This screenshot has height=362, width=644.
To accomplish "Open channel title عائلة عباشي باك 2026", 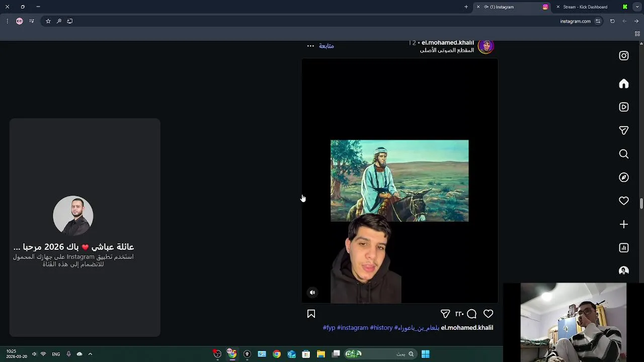I will pos(73,247).
